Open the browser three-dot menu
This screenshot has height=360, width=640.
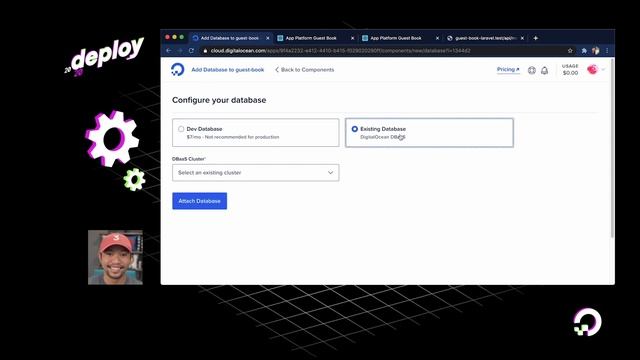tap(607, 51)
